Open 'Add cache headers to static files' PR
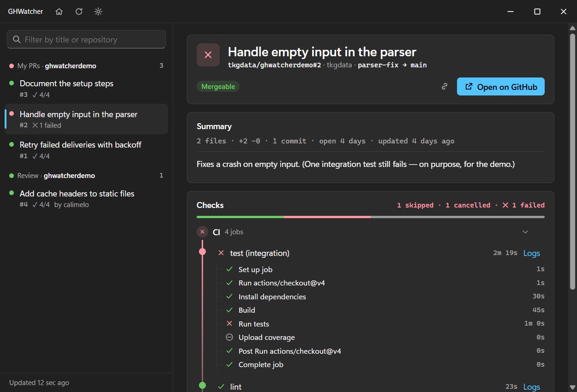Screen dimensions: 577x392 (86, 199)
